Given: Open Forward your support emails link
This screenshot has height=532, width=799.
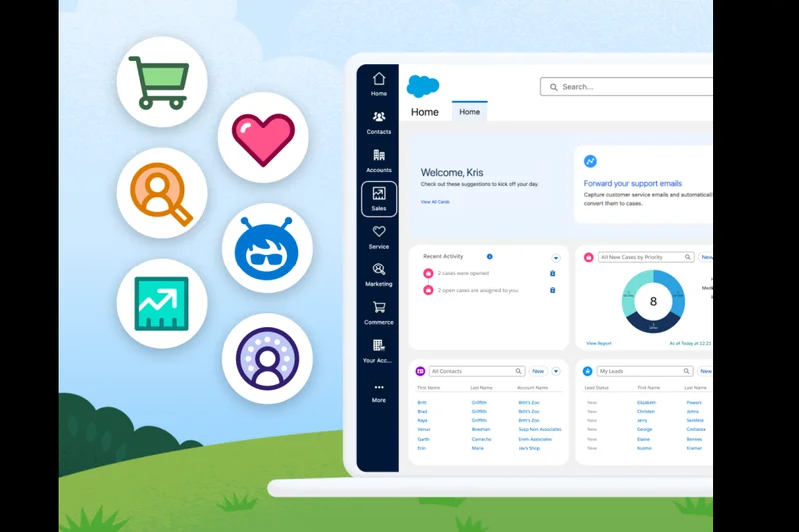Looking at the screenshot, I should (632, 183).
